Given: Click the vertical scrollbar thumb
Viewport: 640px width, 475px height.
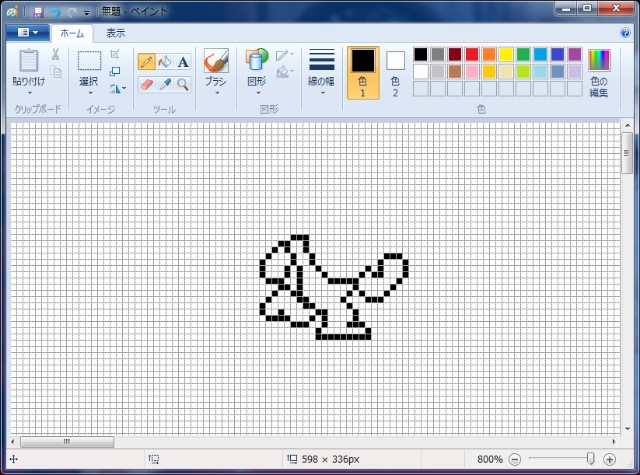Looking at the screenshot, I should pos(627,153).
